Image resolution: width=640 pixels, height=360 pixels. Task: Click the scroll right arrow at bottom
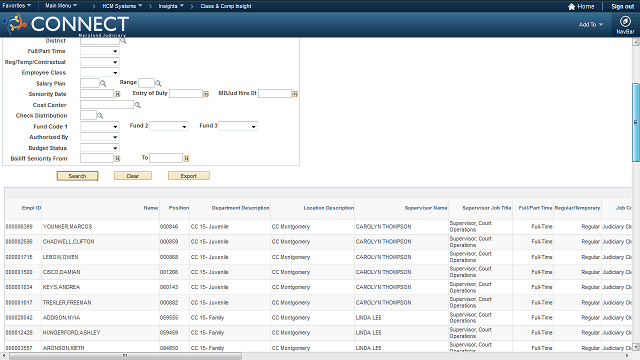pos(628,356)
